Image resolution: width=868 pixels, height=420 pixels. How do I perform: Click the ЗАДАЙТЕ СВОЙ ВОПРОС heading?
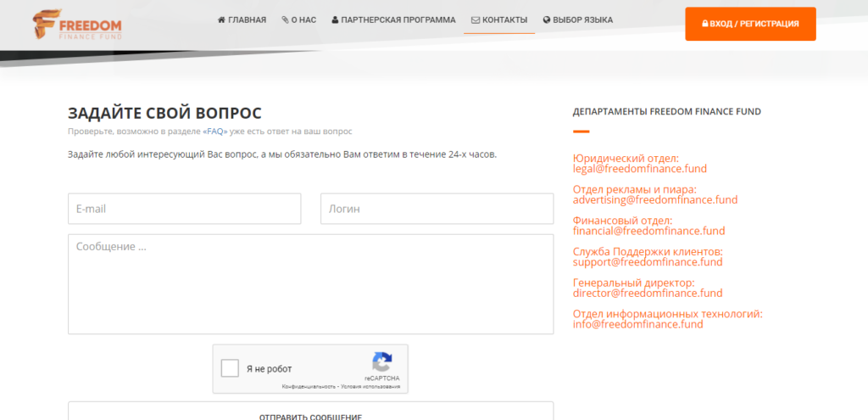tap(165, 113)
